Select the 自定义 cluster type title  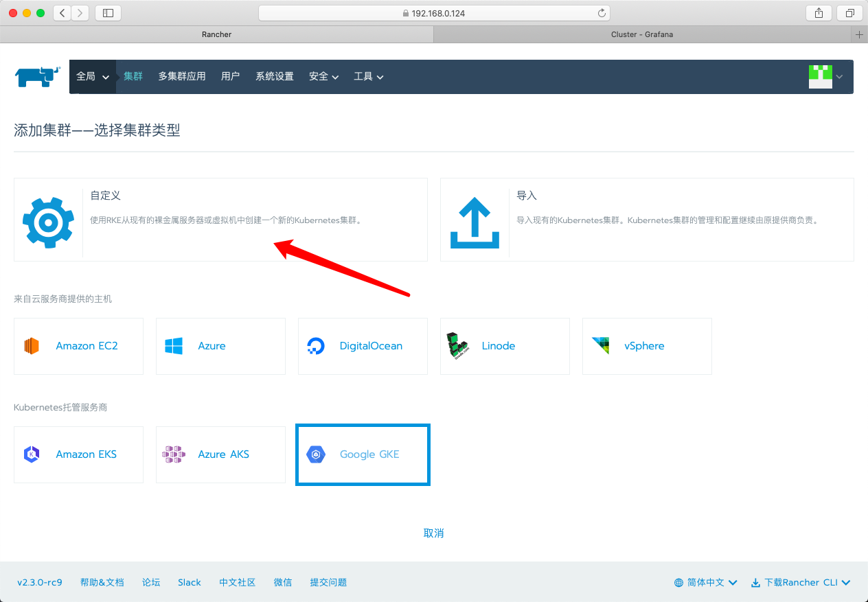click(x=106, y=196)
